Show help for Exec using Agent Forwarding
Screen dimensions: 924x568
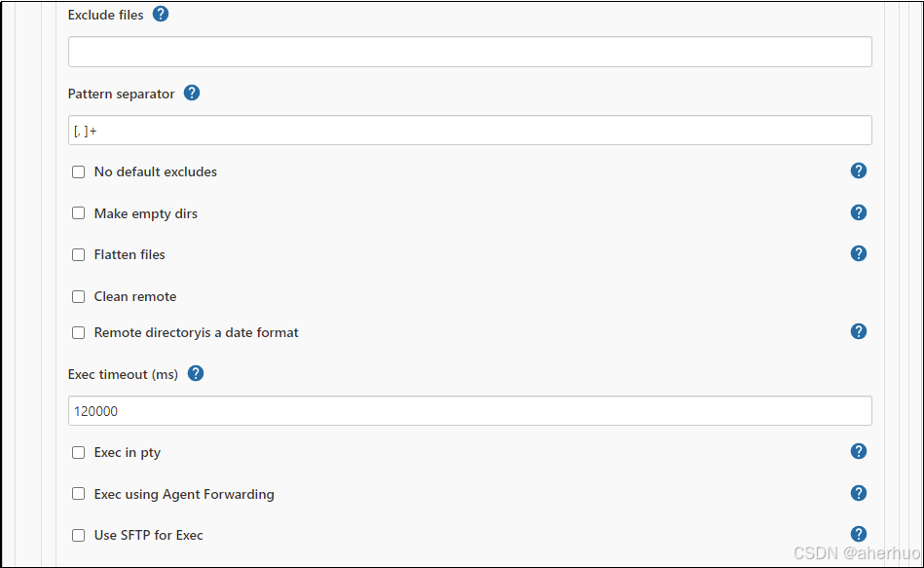point(859,493)
